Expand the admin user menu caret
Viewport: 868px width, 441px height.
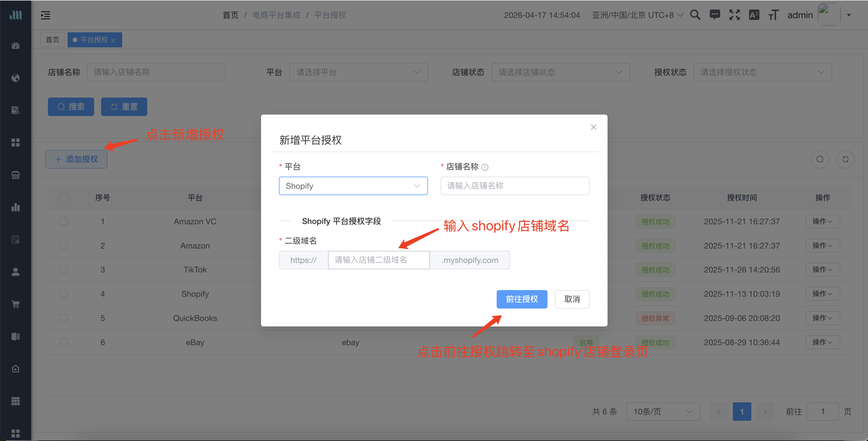coord(849,15)
